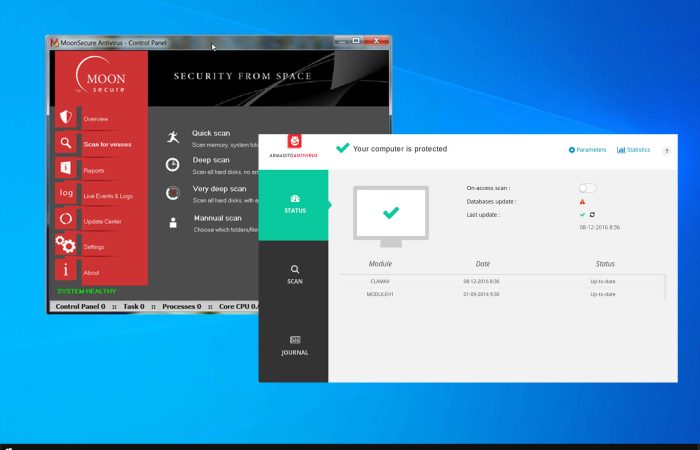Select the MODULEH1 module row name
This screenshot has width=700, height=450.
380,295
